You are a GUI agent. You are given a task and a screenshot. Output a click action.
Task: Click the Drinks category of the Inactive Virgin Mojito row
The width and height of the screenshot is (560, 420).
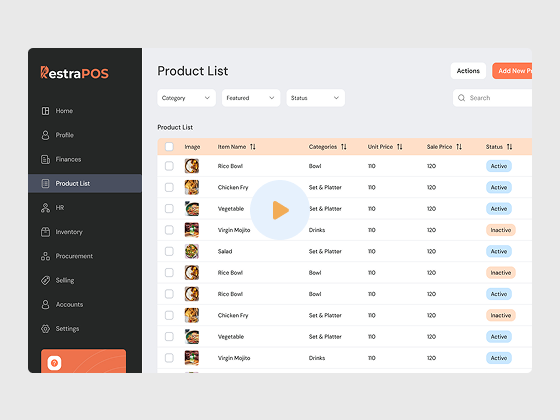click(317, 230)
